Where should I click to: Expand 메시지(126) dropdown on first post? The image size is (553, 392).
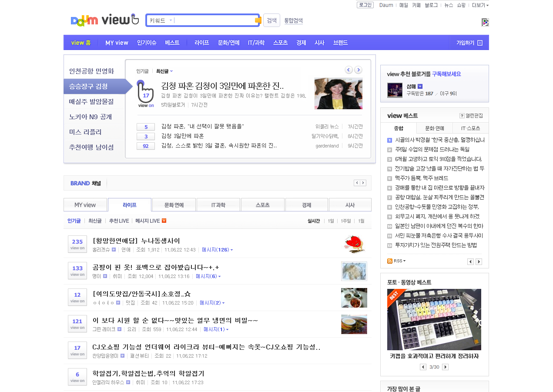coord(218,250)
